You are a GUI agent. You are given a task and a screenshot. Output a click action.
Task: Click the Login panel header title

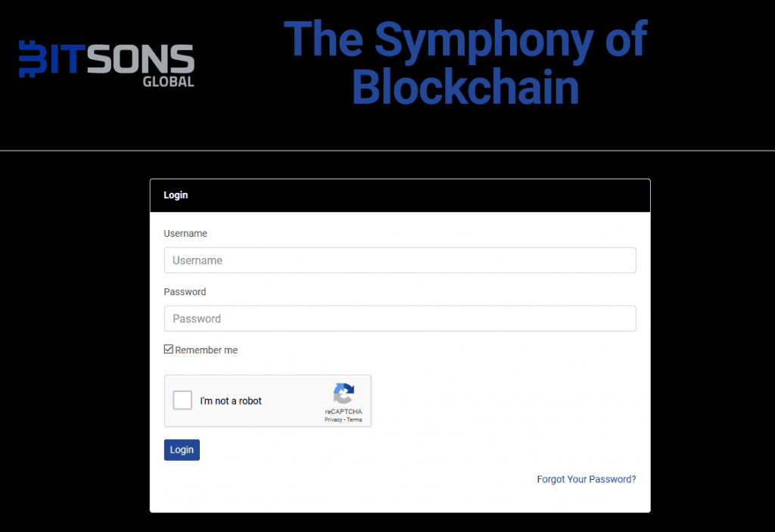[x=176, y=194]
